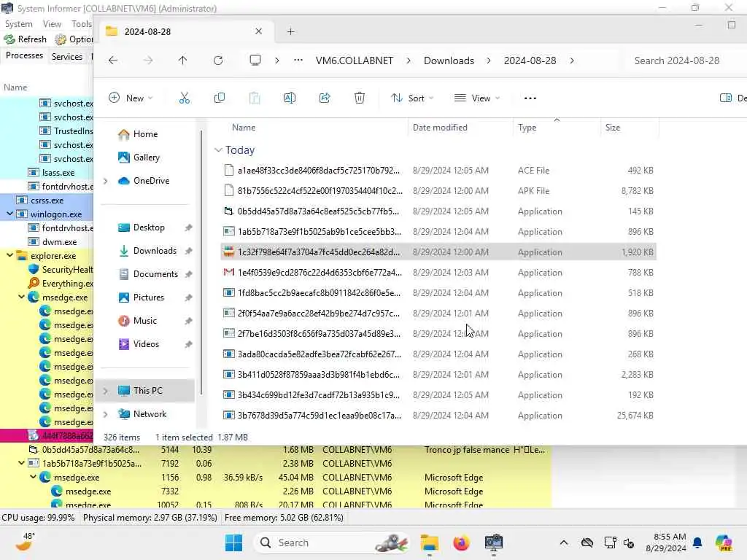Viewport: 747px width, 560px height.
Task: Open the Tools menu in System Informer
Action: (x=82, y=24)
